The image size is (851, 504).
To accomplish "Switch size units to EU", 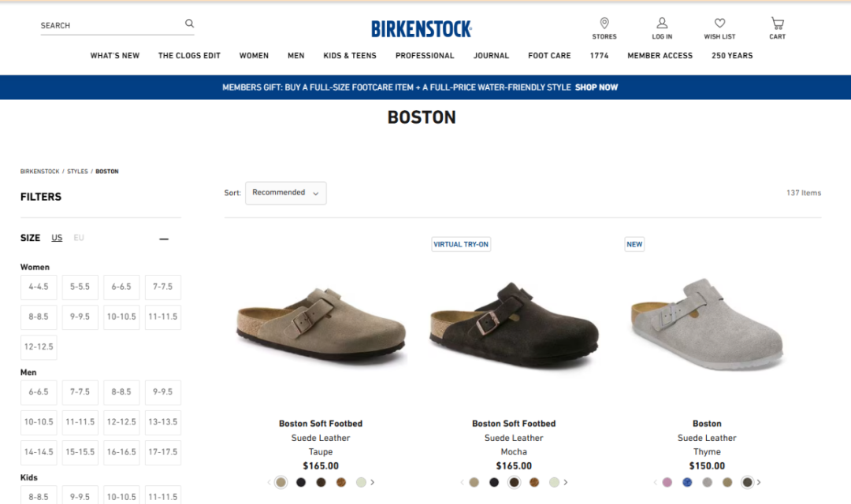I will (79, 238).
